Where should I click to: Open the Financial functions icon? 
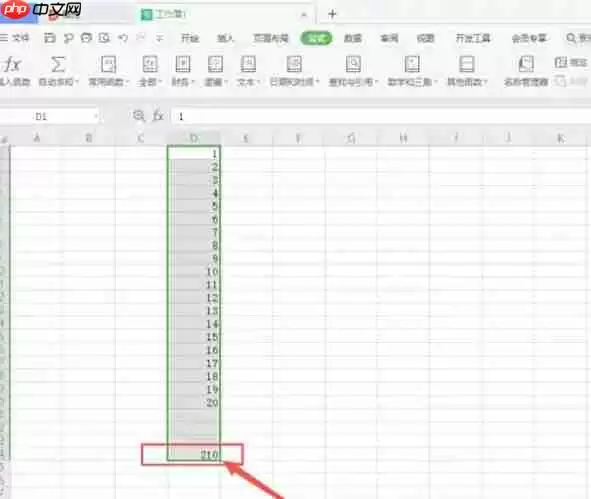pos(183,64)
